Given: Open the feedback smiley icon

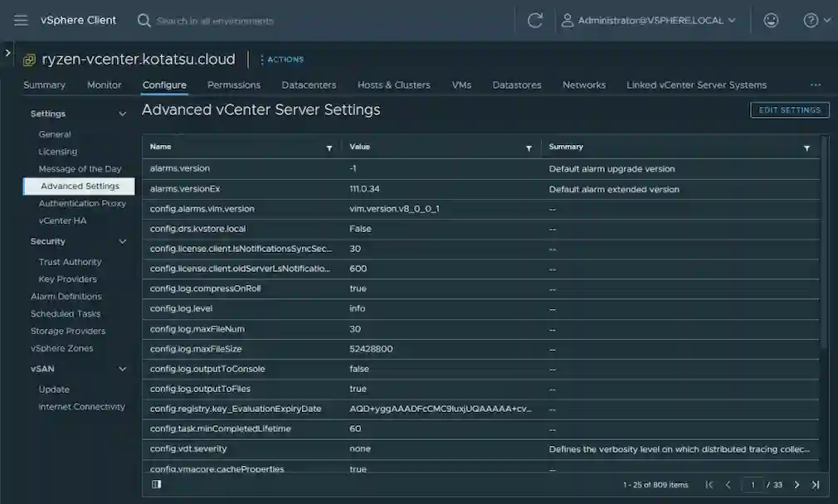Looking at the screenshot, I should 771,20.
